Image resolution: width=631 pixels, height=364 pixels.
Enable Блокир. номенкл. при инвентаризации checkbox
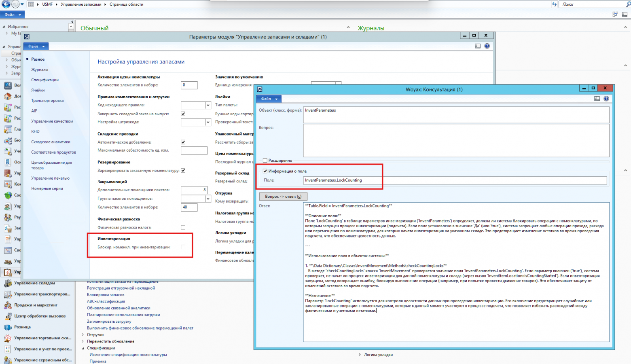183,247
